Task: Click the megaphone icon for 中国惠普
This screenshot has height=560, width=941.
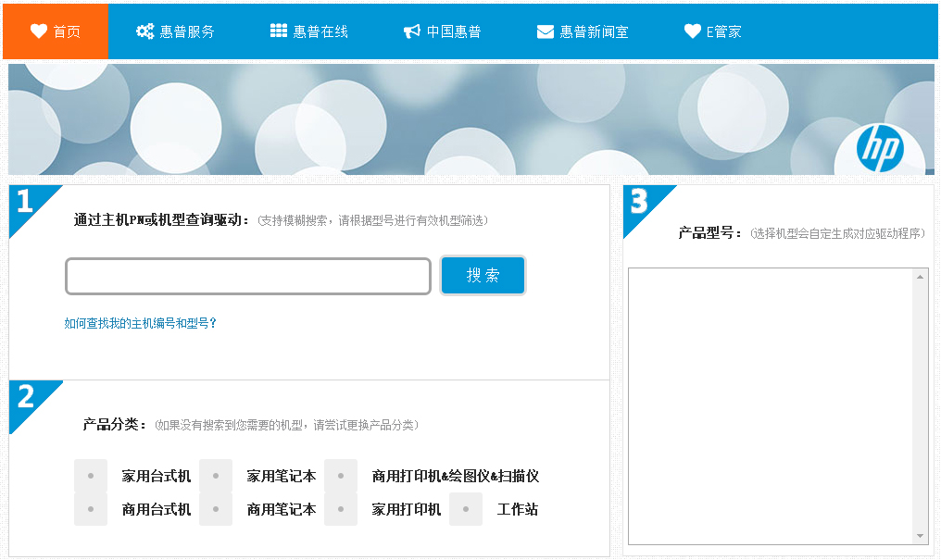Action: pos(412,31)
